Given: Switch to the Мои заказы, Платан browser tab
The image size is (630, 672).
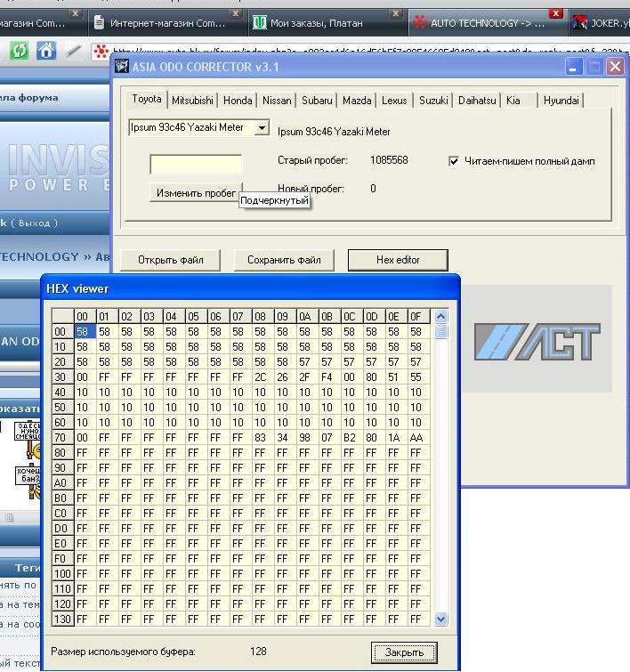Looking at the screenshot, I should pyautogui.click(x=327, y=23).
